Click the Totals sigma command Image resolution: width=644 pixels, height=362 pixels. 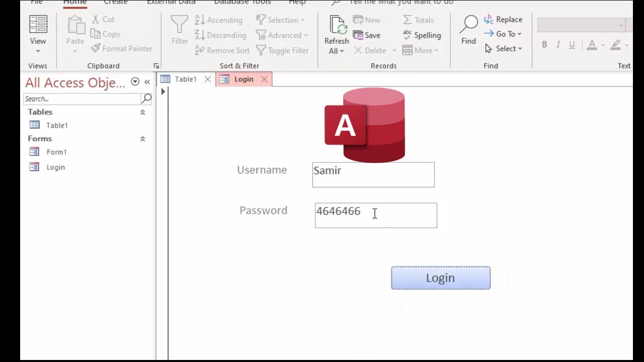(418, 20)
